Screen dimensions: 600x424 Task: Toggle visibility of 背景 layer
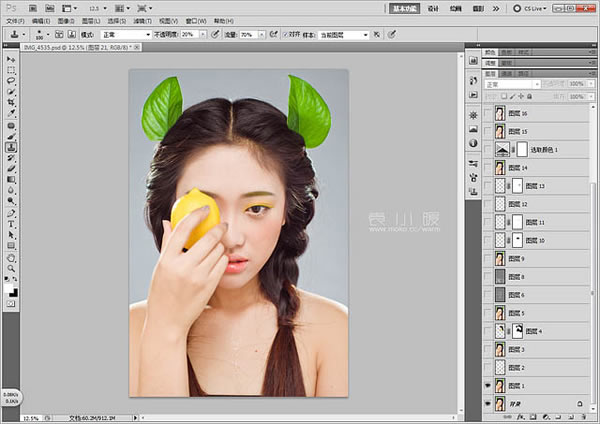(487, 403)
